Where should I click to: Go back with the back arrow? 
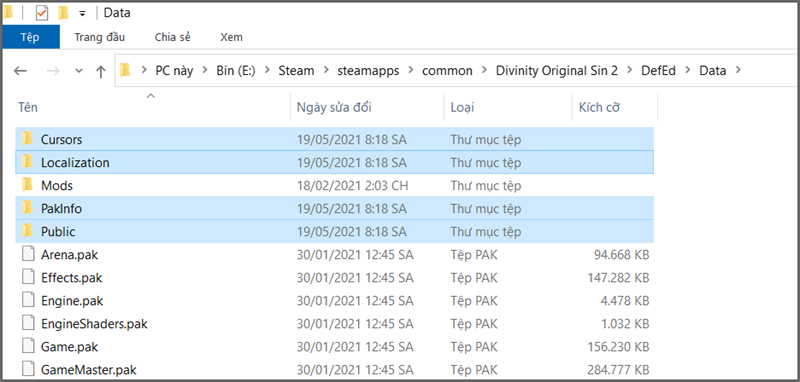click(x=20, y=71)
